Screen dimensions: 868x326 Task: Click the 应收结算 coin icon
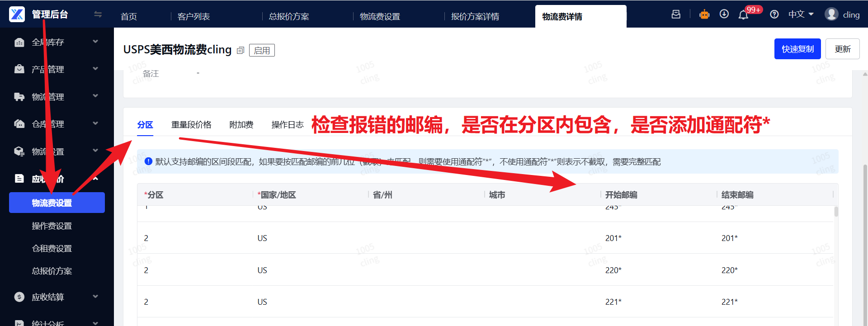point(19,297)
